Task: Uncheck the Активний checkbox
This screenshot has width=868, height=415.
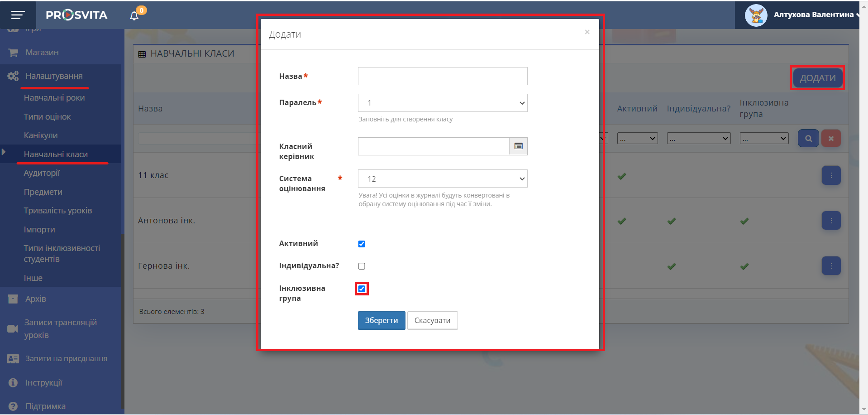Action: point(362,244)
